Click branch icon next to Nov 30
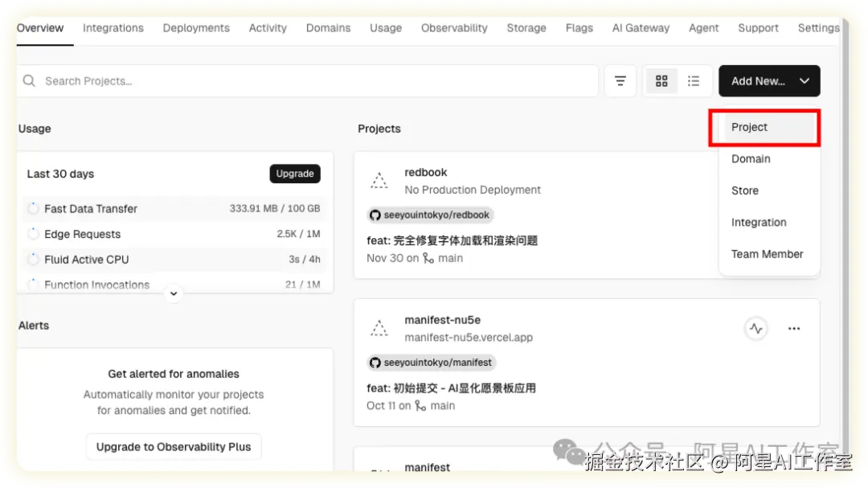Screen dimensions: 868x488 pos(428,258)
